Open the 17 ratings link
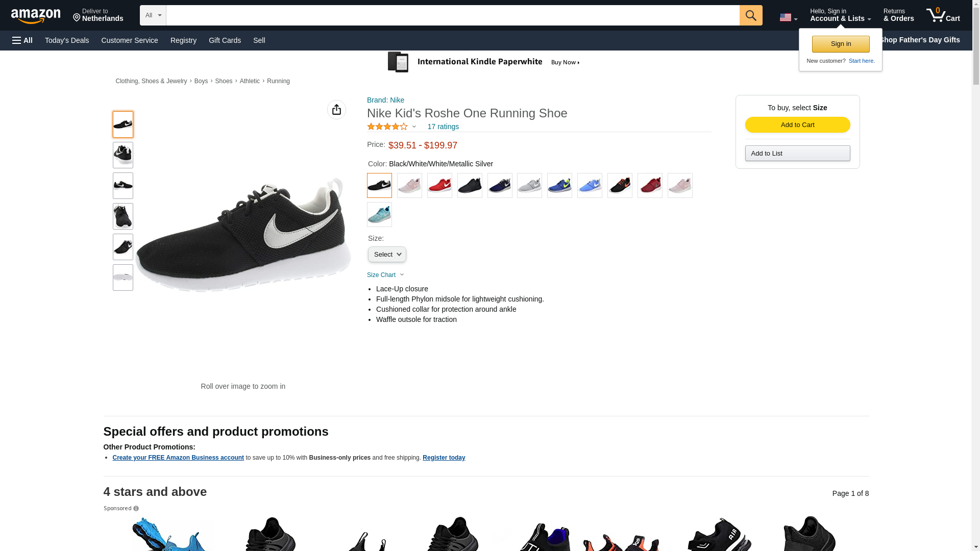 pos(443,127)
